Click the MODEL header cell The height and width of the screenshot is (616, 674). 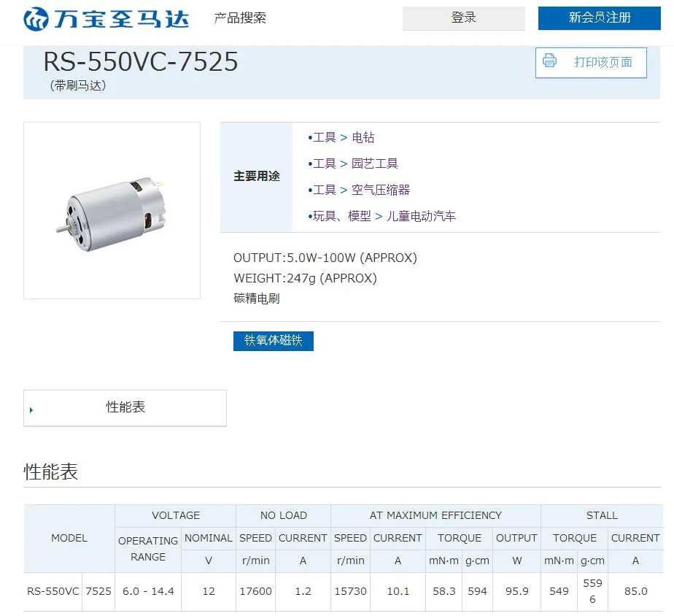click(x=69, y=538)
